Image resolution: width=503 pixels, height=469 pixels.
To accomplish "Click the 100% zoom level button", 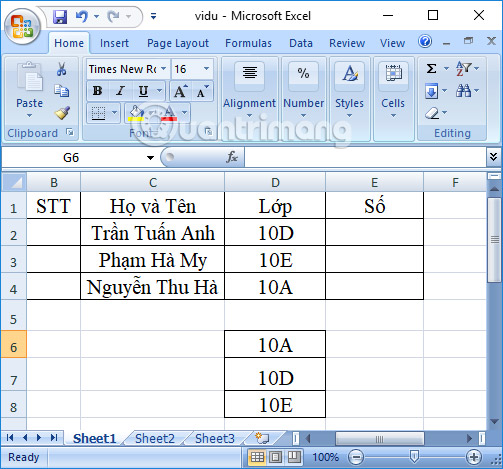I will (325, 457).
